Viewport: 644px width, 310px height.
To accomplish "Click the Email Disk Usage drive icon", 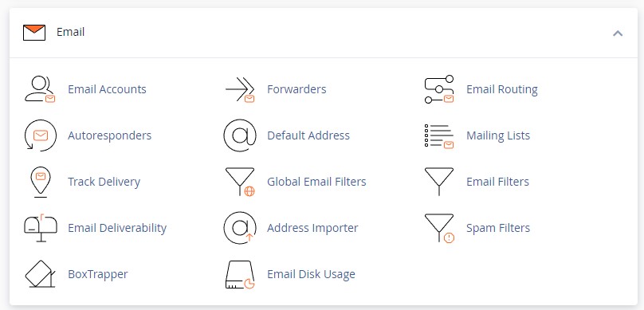I will 240,275.
